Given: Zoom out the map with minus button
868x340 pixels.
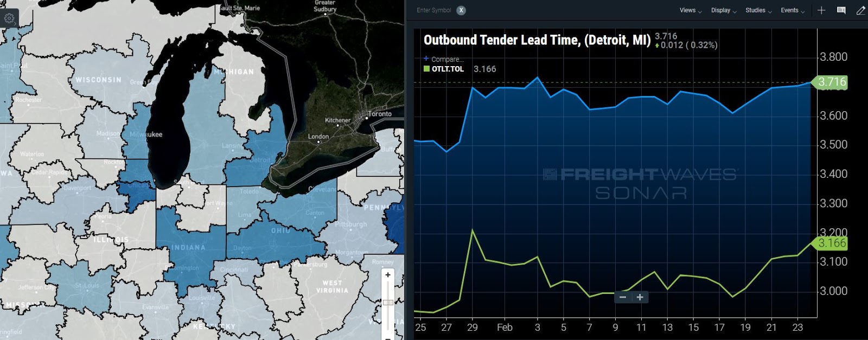Looking at the screenshot, I should [388, 337].
